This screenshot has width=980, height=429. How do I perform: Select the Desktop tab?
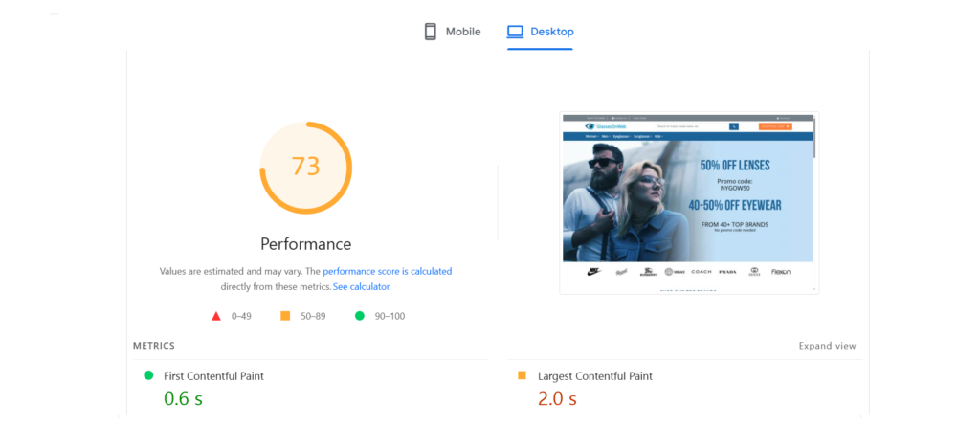pyautogui.click(x=541, y=32)
